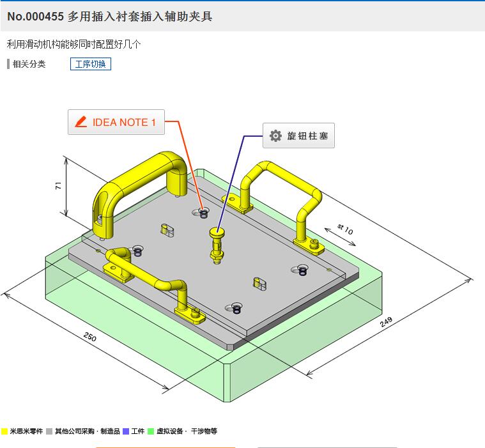The height and width of the screenshot is (448, 485).
Task: Click the 干涉物等 legend text
Action: pos(204,431)
